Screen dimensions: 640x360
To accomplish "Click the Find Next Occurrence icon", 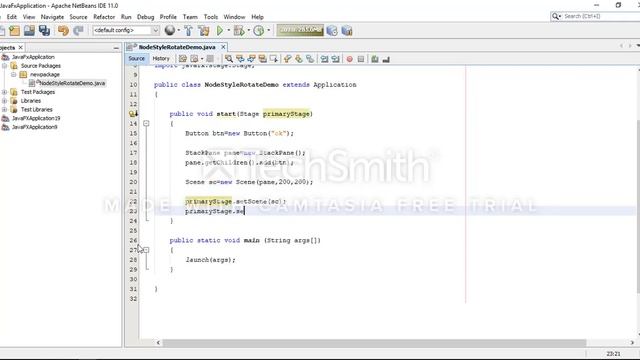I will click(x=251, y=59).
